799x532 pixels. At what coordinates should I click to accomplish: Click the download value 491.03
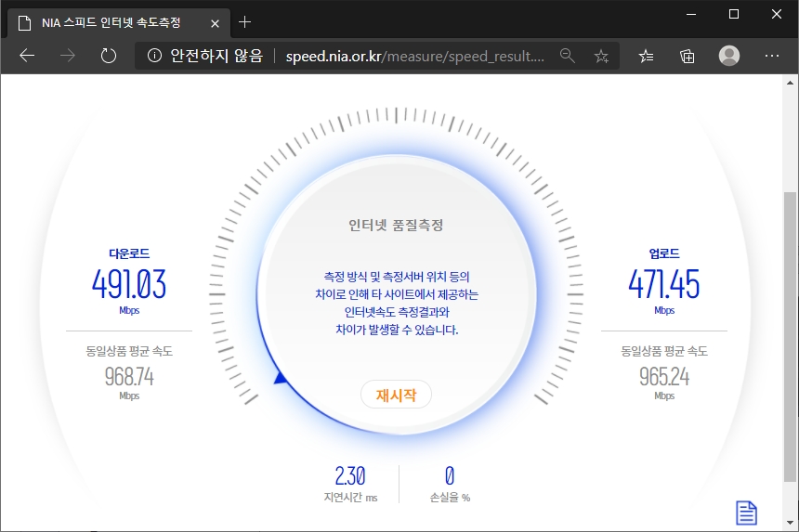129,284
